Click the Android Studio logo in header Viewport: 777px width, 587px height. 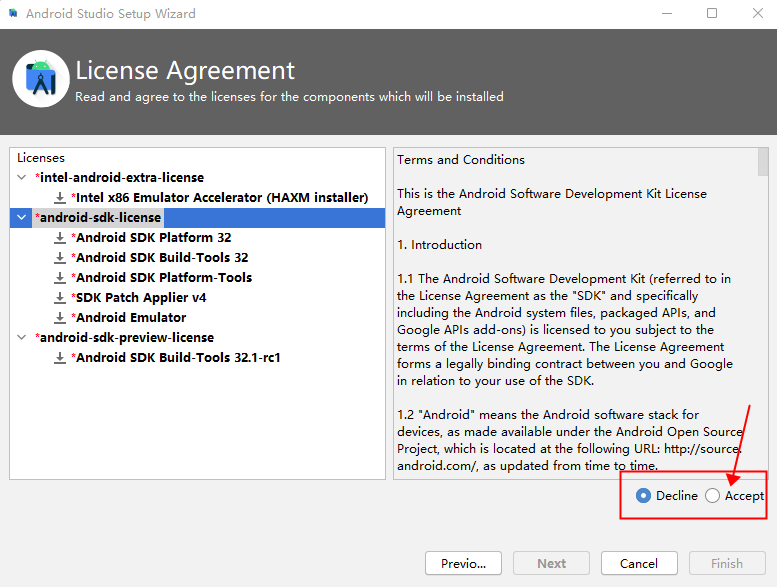(41, 78)
